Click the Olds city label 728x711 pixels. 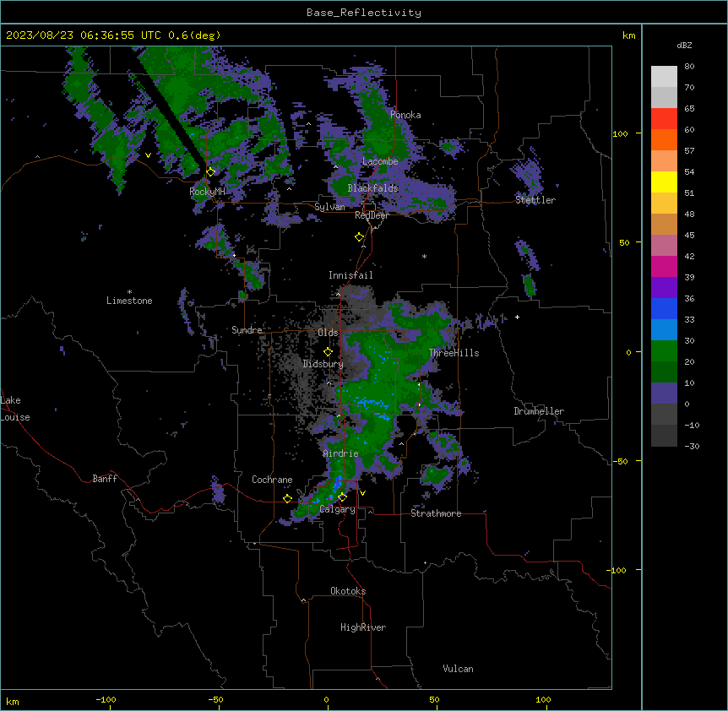(x=328, y=333)
